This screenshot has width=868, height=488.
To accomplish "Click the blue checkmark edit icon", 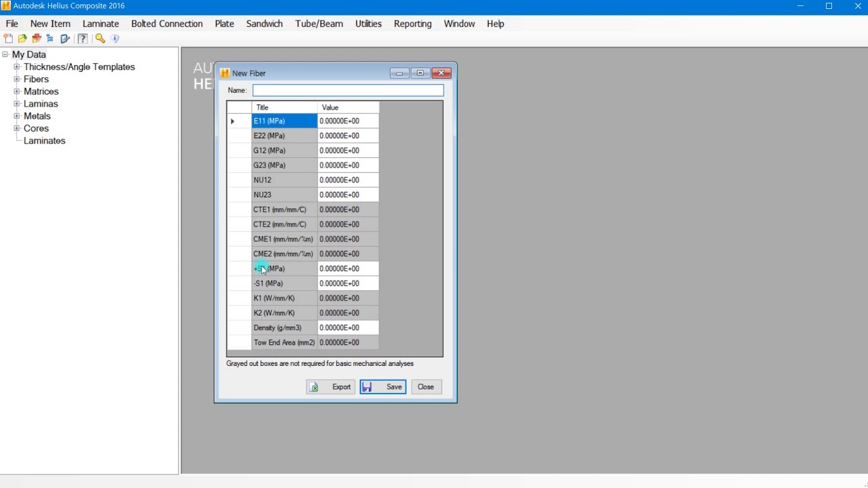I will (x=65, y=39).
